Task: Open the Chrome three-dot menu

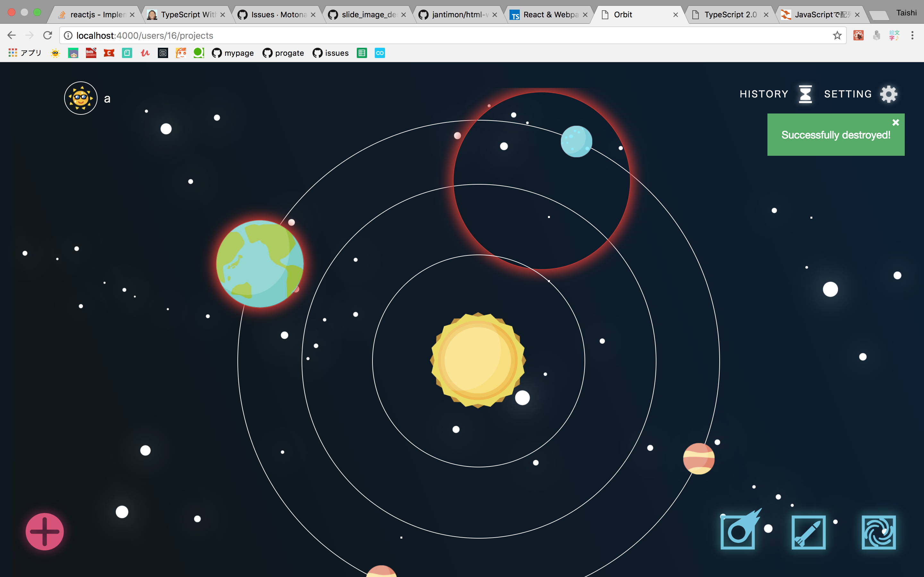Action: pyautogui.click(x=912, y=36)
